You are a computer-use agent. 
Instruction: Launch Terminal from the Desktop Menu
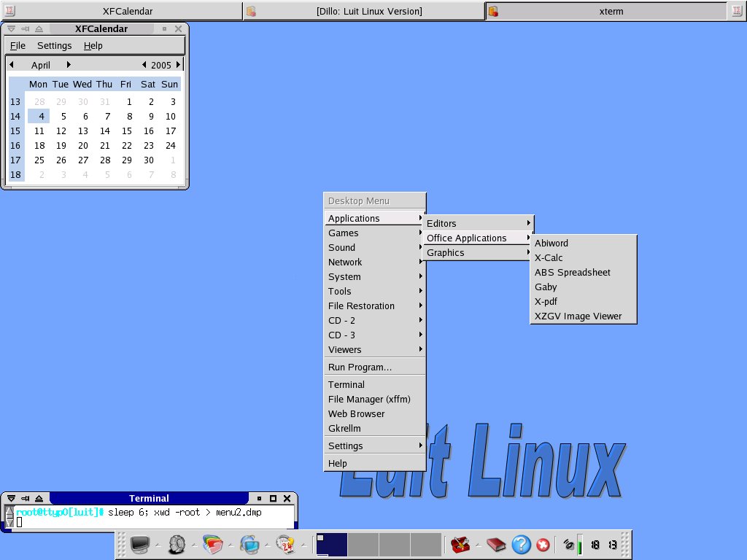click(374, 385)
